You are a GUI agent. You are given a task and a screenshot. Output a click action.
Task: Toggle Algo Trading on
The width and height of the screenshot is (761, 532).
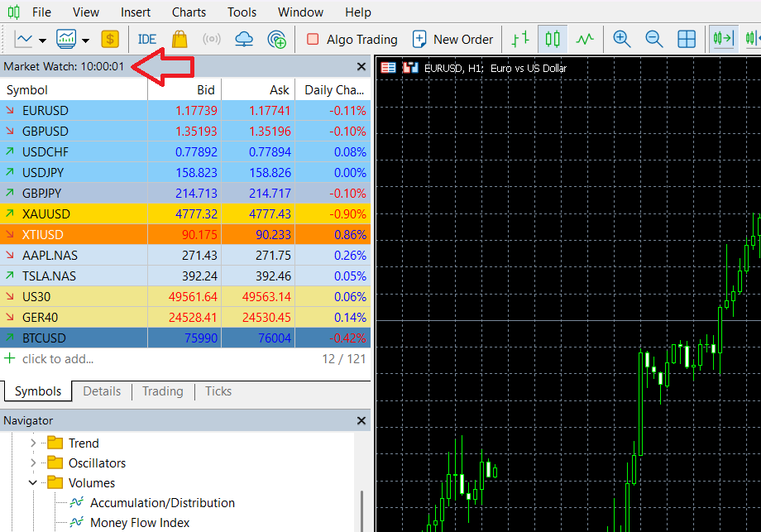[x=352, y=40]
